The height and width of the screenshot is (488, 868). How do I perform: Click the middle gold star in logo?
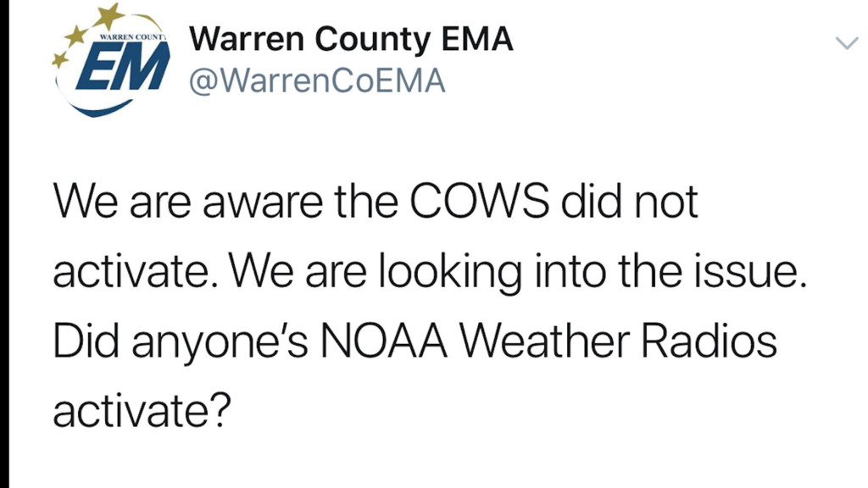(75, 36)
